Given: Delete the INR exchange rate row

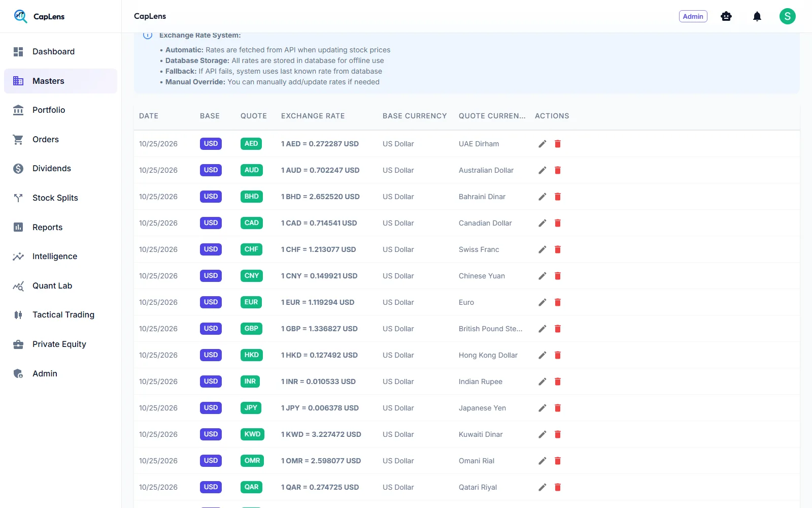Looking at the screenshot, I should (558, 382).
